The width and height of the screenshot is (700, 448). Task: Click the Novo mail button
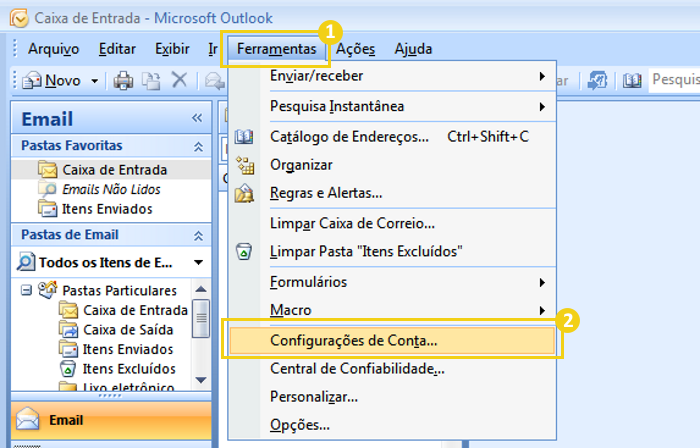(x=52, y=81)
